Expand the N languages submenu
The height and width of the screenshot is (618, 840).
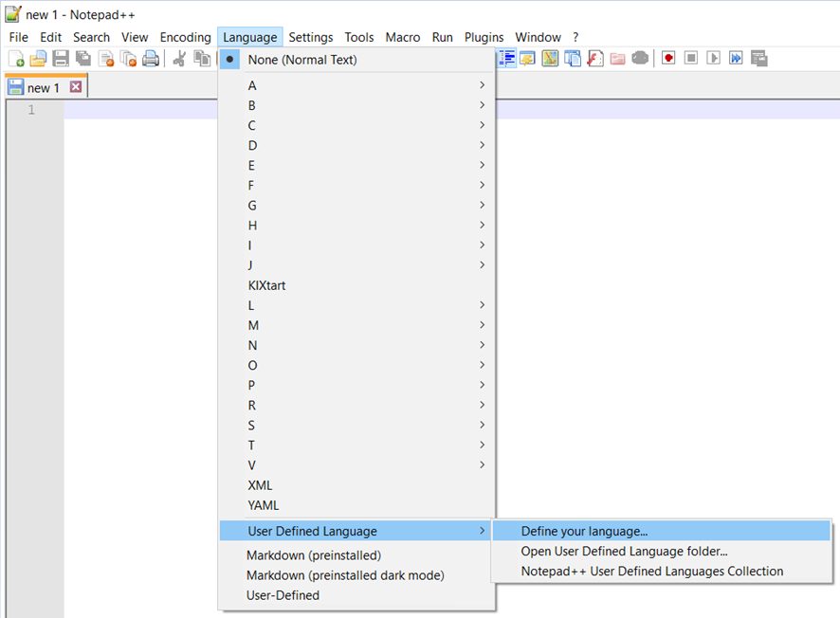[x=356, y=345]
